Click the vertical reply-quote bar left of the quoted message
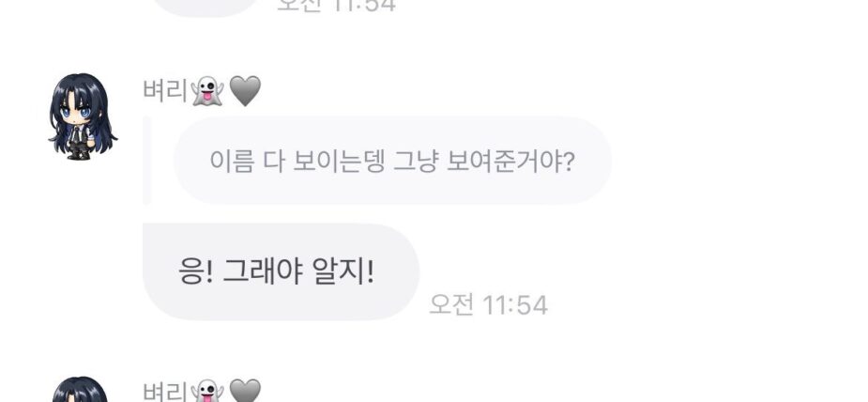The height and width of the screenshot is (402, 868). tap(146, 161)
